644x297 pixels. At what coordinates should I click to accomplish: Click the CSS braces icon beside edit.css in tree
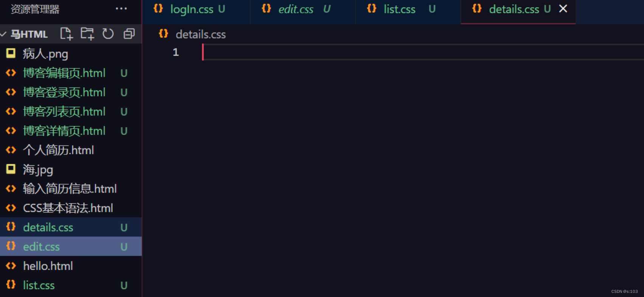pos(11,246)
